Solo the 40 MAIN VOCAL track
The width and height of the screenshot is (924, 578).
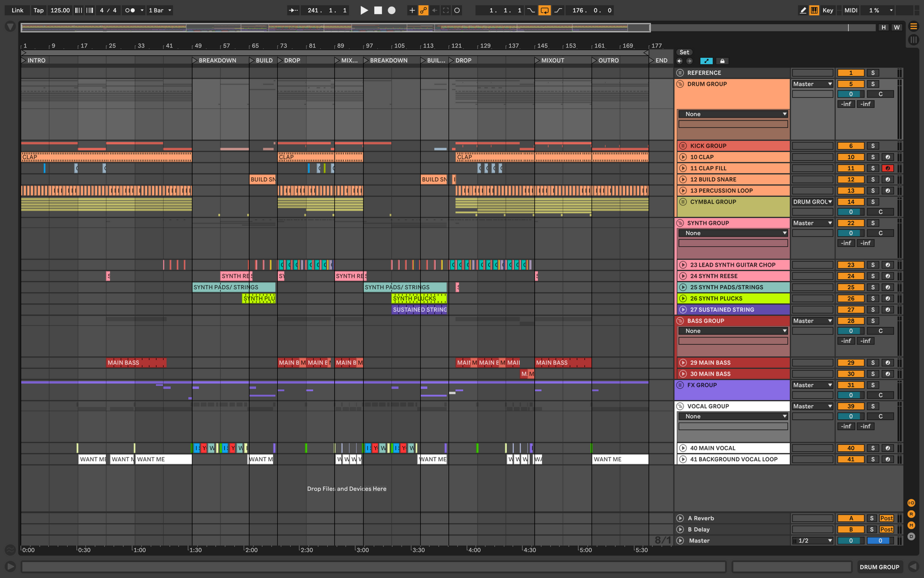tap(873, 448)
